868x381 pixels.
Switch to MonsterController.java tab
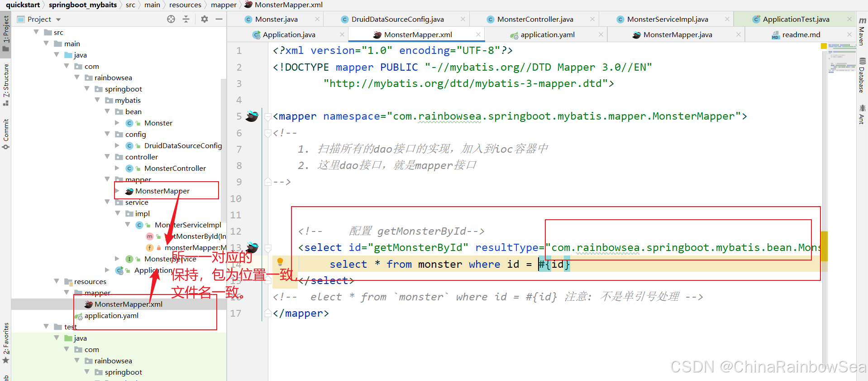(x=535, y=19)
